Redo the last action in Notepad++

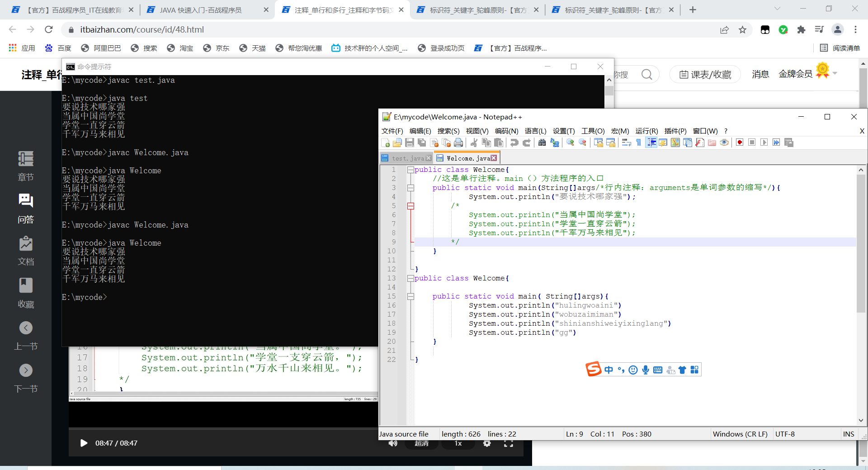pyautogui.click(x=526, y=143)
